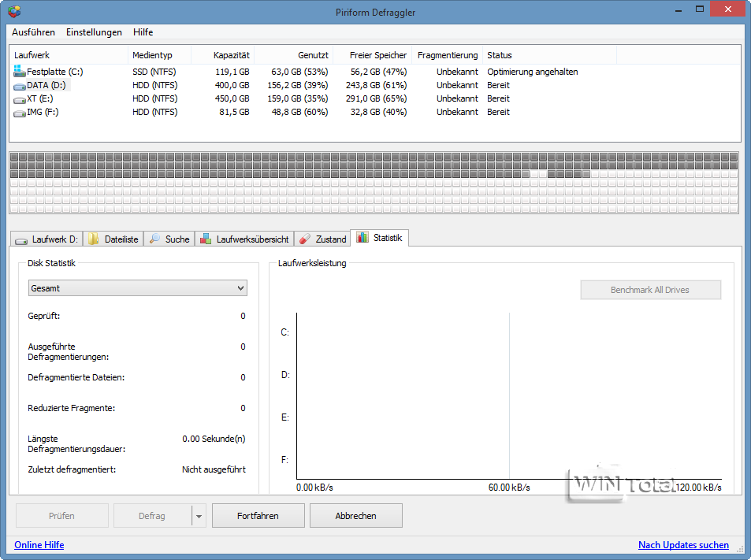Image resolution: width=751 pixels, height=560 pixels.
Task: Click the 81,5 GB capacity cell
Action: (234, 112)
